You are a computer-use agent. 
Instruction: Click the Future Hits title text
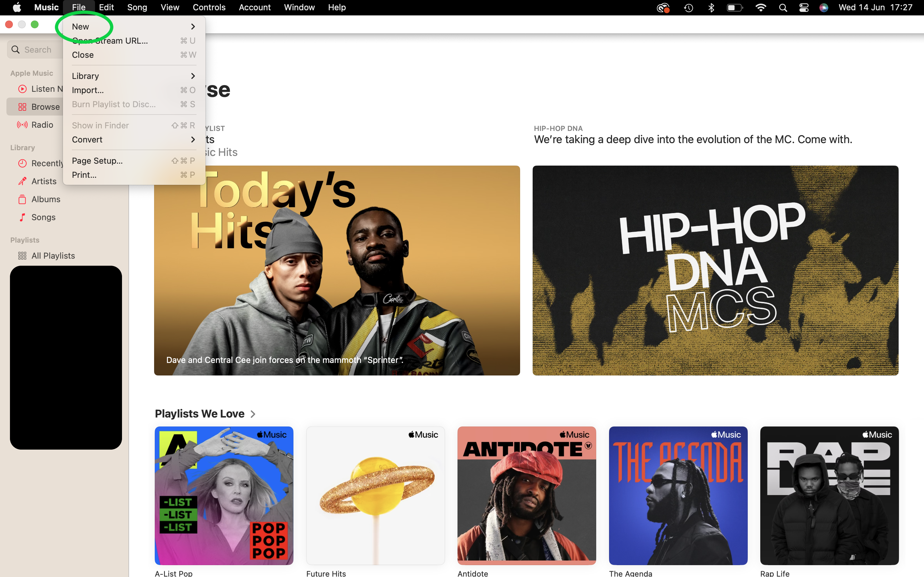(x=326, y=573)
